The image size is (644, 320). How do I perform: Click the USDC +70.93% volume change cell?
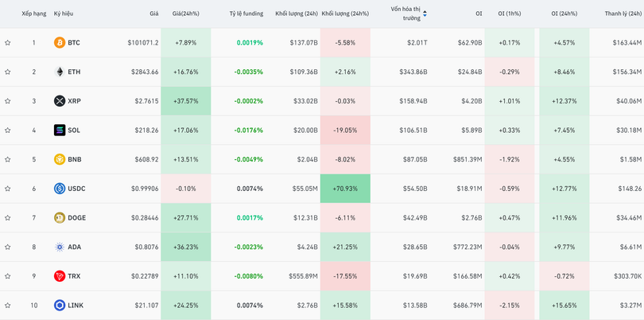click(345, 189)
